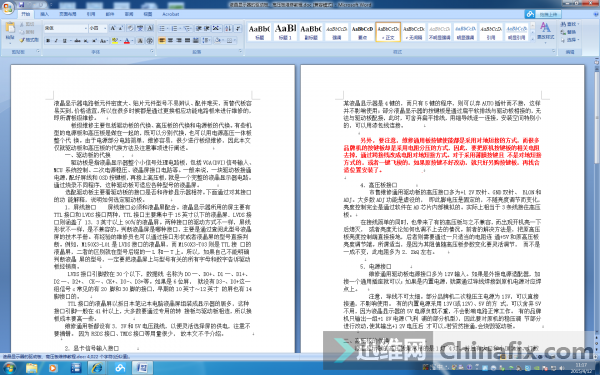The height and width of the screenshot is (375, 600).
Task: Open the font size dropdown
Action: 105,28
